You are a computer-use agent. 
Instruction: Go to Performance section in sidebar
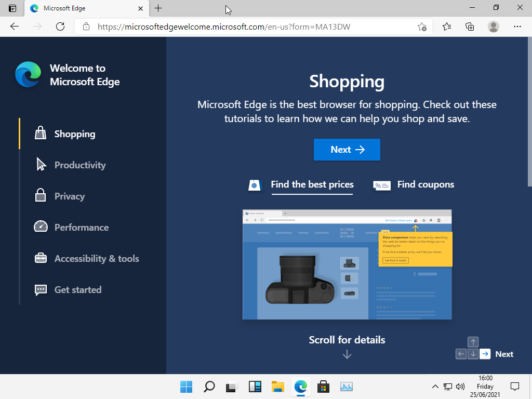point(81,228)
